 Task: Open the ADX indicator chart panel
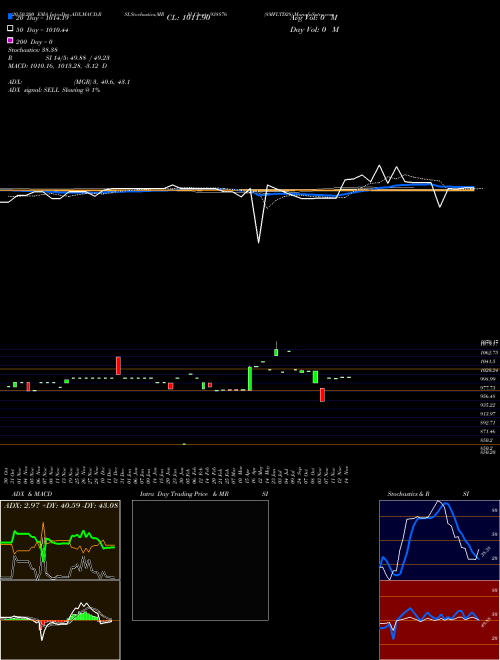tap(60, 540)
